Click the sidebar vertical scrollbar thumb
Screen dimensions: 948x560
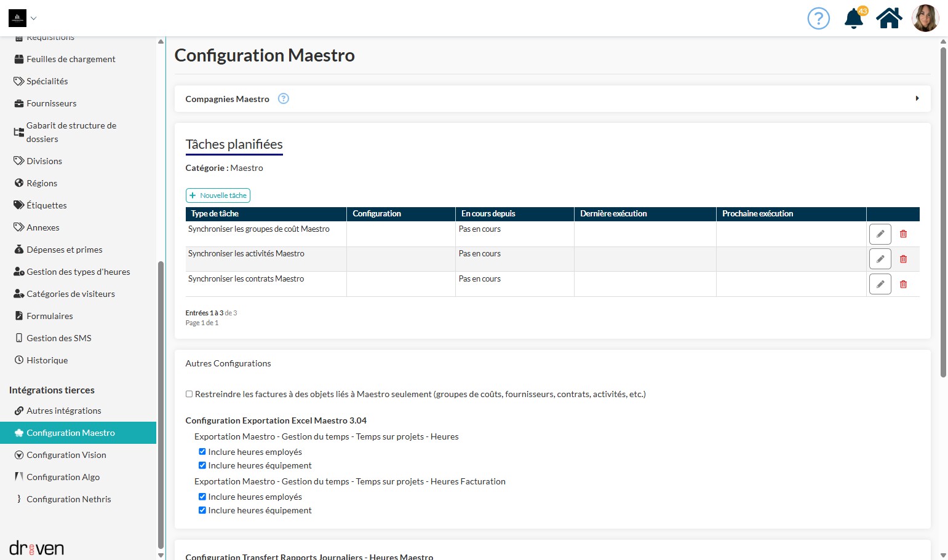[161, 404]
